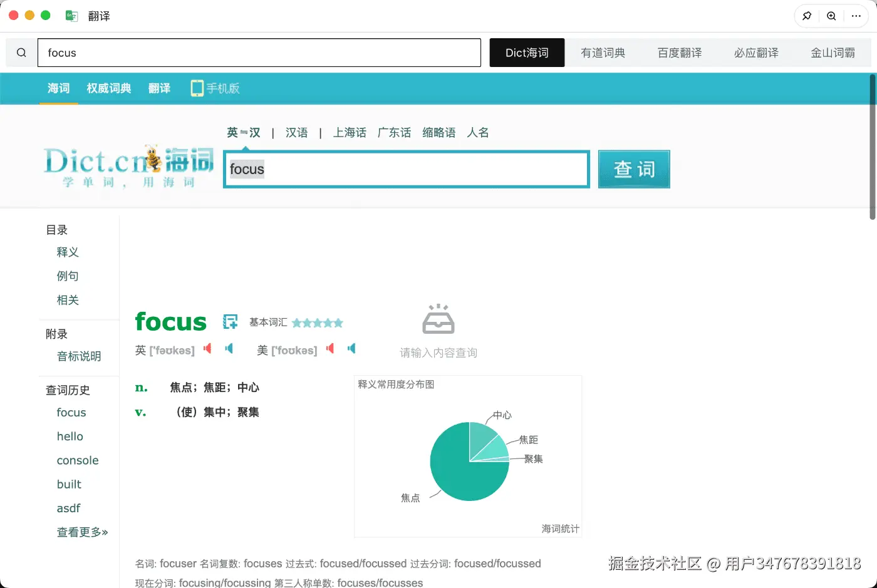This screenshot has height=588, width=877.
Task: Switch to 百度翻译 tab
Action: 680,53
